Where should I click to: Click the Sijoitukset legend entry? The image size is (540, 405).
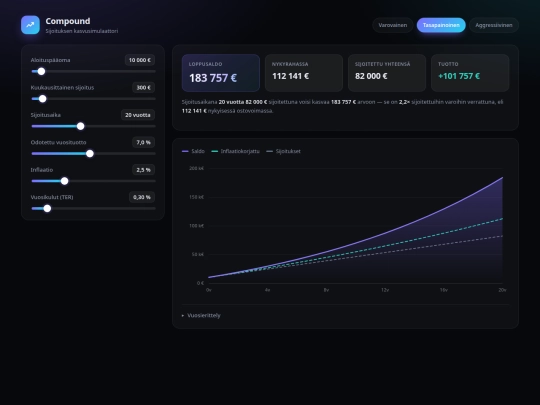pos(283,151)
